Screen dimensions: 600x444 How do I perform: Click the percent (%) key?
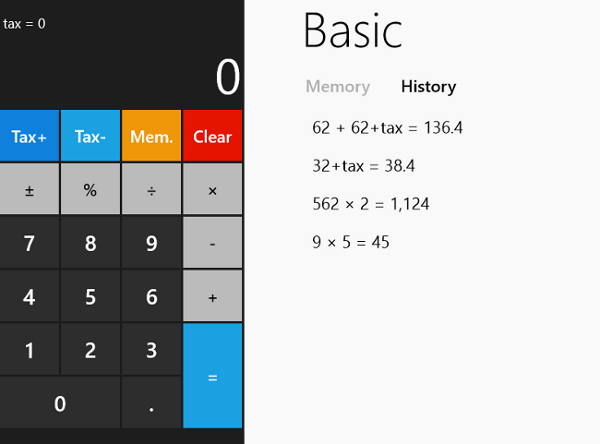(90, 189)
